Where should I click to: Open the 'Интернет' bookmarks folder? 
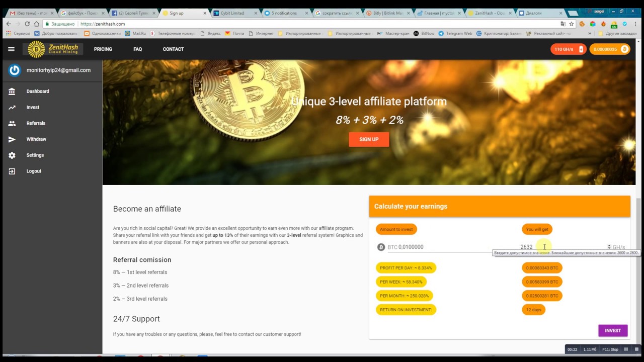261,33
